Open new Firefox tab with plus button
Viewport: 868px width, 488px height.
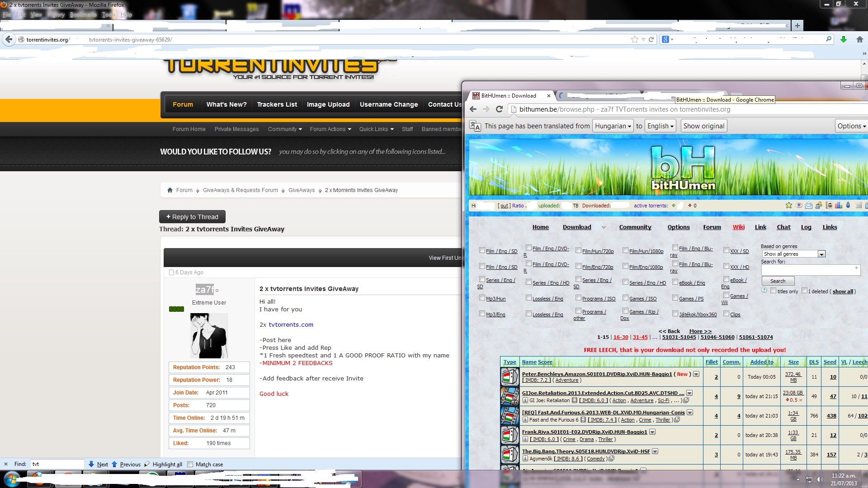pyautogui.click(x=797, y=26)
